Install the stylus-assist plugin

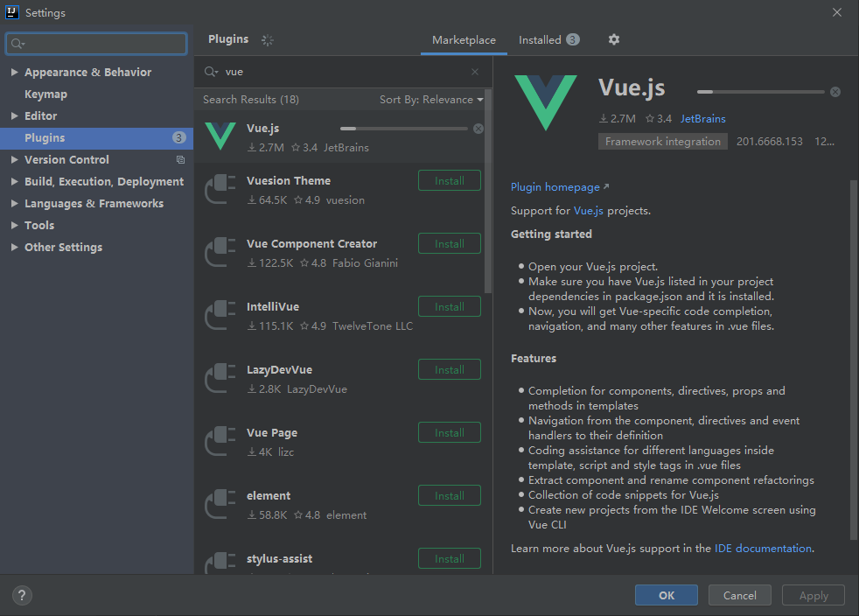(x=450, y=559)
